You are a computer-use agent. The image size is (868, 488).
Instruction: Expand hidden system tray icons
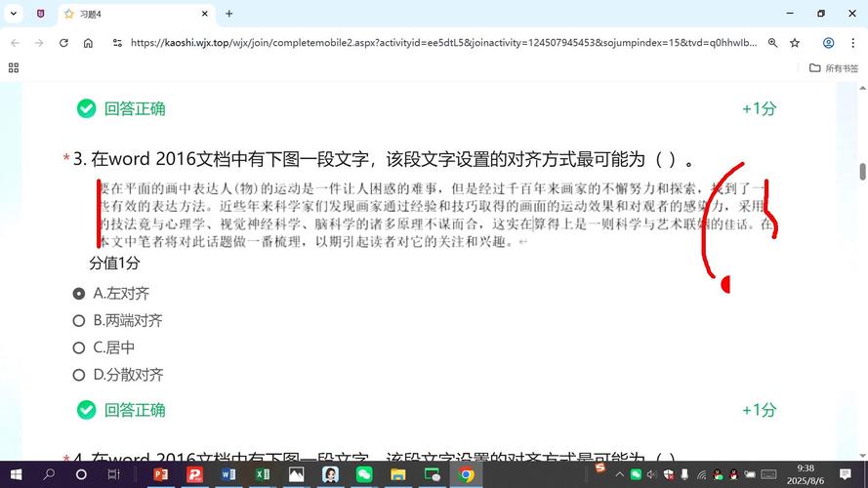pyautogui.click(x=619, y=474)
